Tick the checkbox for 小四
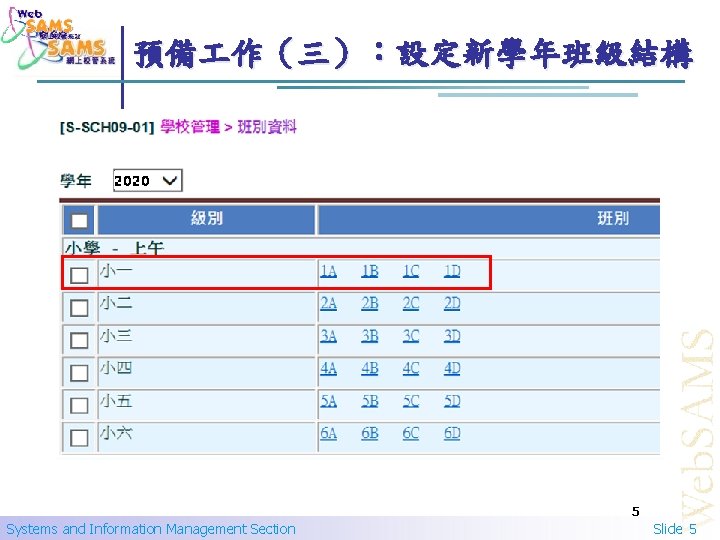Screen dimensions: 720x540 (x=79, y=373)
